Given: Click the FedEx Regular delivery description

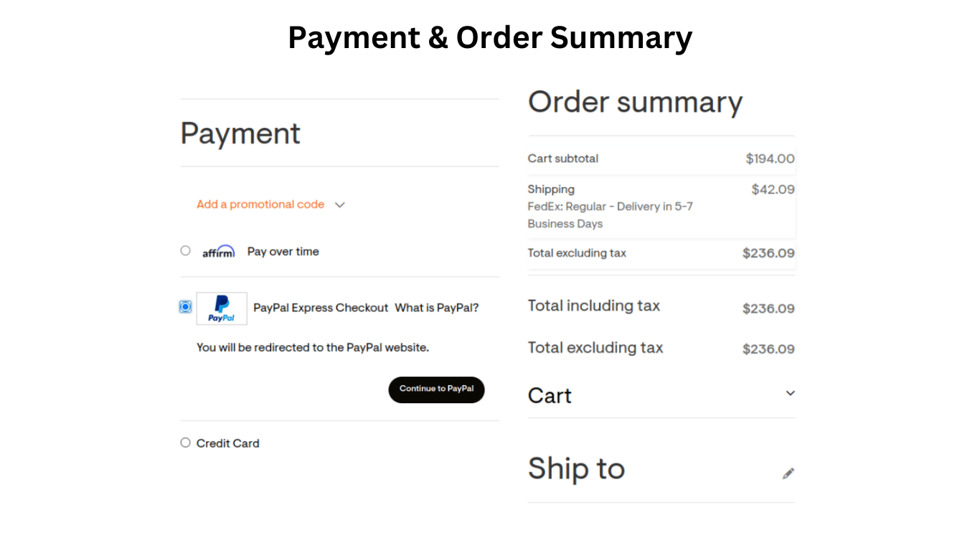Looking at the screenshot, I should (610, 215).
